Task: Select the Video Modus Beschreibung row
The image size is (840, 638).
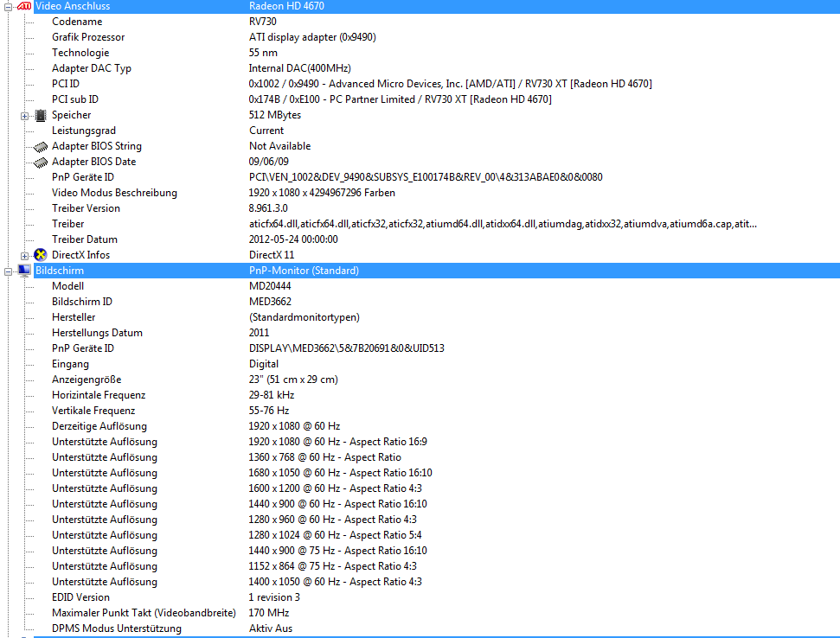Action: 437,193
